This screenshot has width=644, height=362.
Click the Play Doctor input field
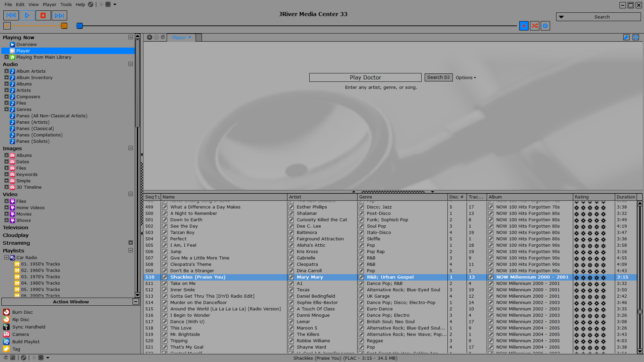click(365, 77)
